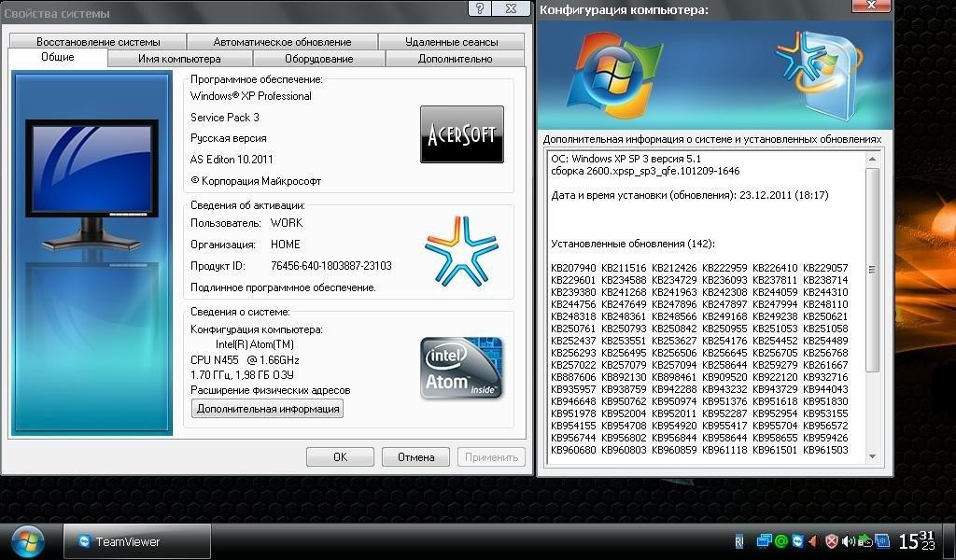Image resolution: width=956 pixels, height=560 pixels.
Task: Select the Общие tab
Action: (58, 57)
